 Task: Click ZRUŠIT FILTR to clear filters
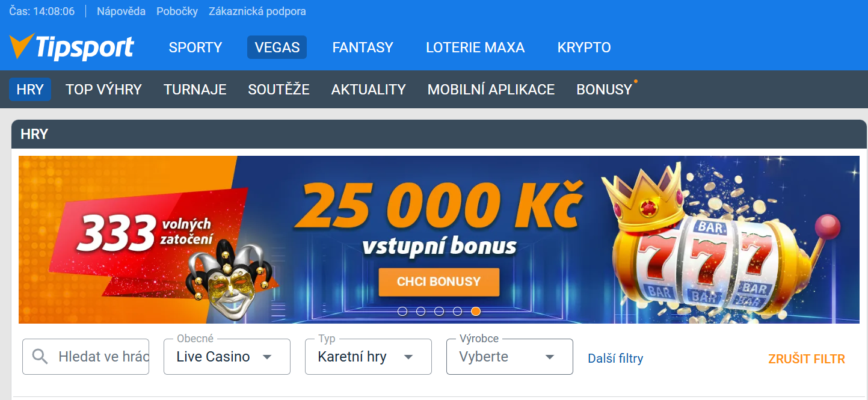(807, 359)
